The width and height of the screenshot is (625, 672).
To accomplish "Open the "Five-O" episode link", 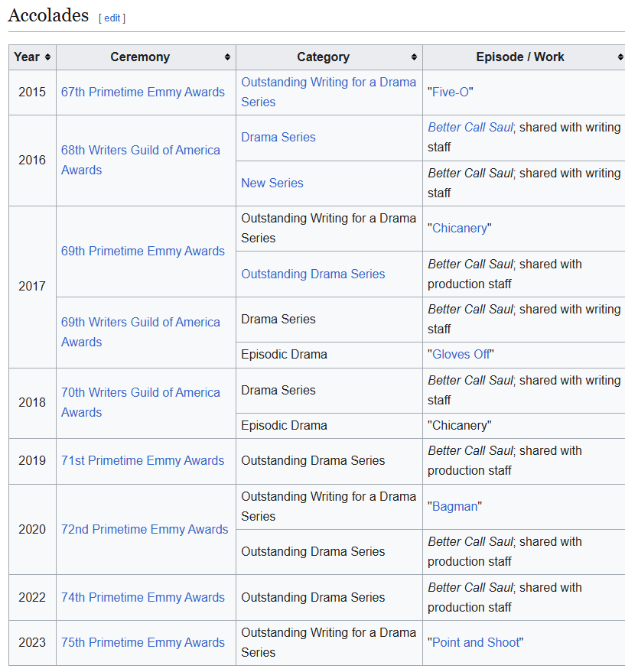I will [451, 93].
